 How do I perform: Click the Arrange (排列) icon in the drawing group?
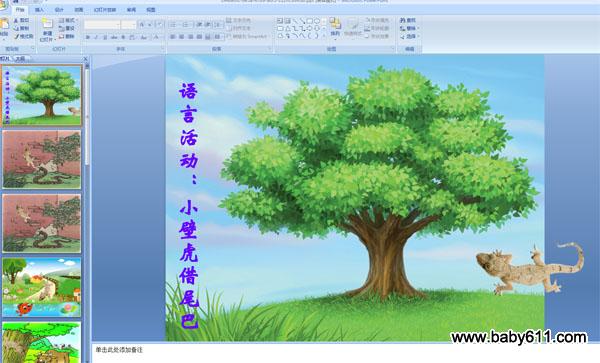point(336,24)
